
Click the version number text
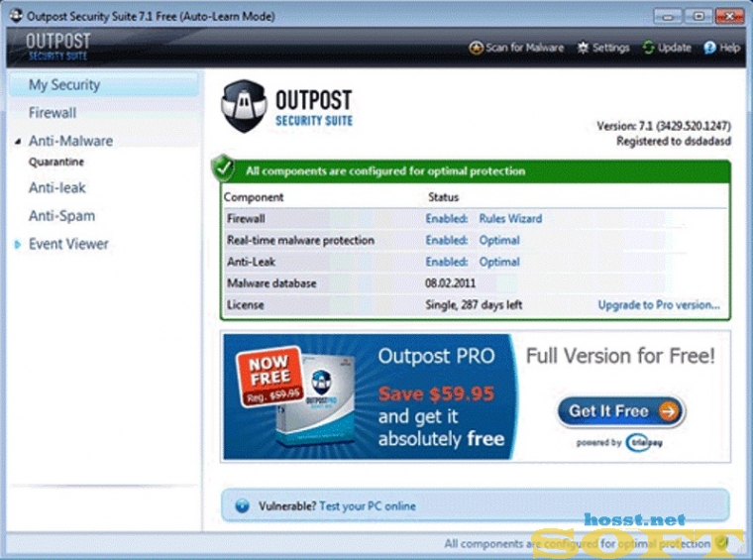(664, 126)
